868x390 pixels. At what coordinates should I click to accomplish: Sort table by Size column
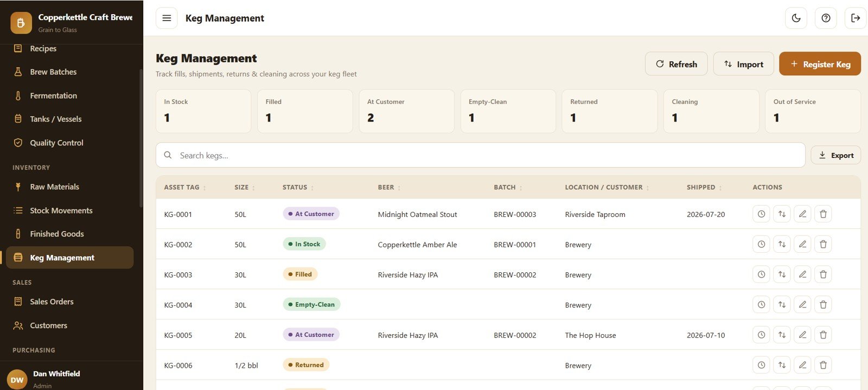pyautogui.click(x=245, y=187)
